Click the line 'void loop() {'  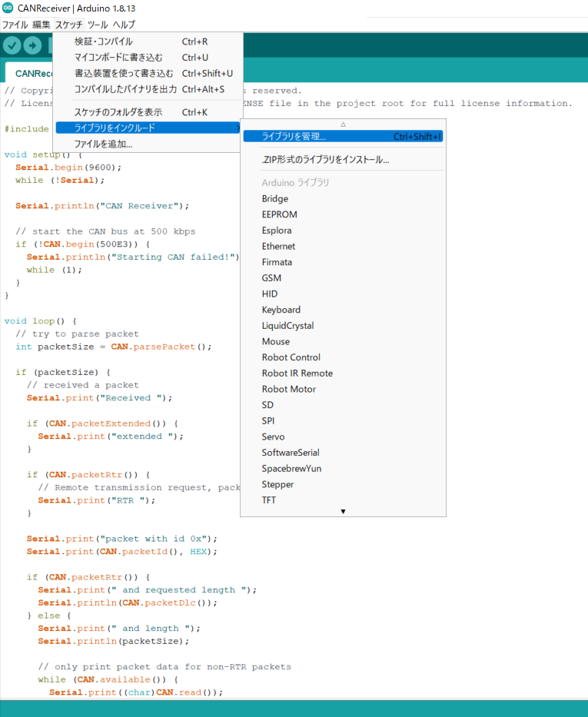(40, 321)
